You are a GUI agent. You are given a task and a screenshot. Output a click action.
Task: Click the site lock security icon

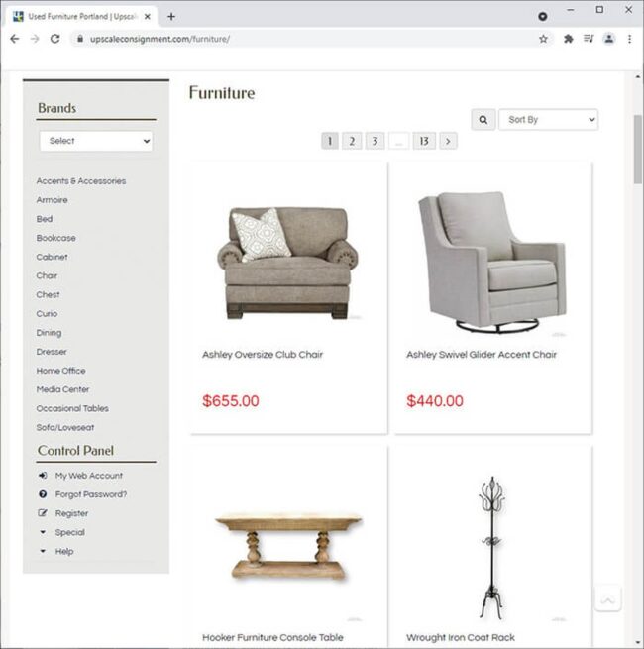tap(80, 39)
